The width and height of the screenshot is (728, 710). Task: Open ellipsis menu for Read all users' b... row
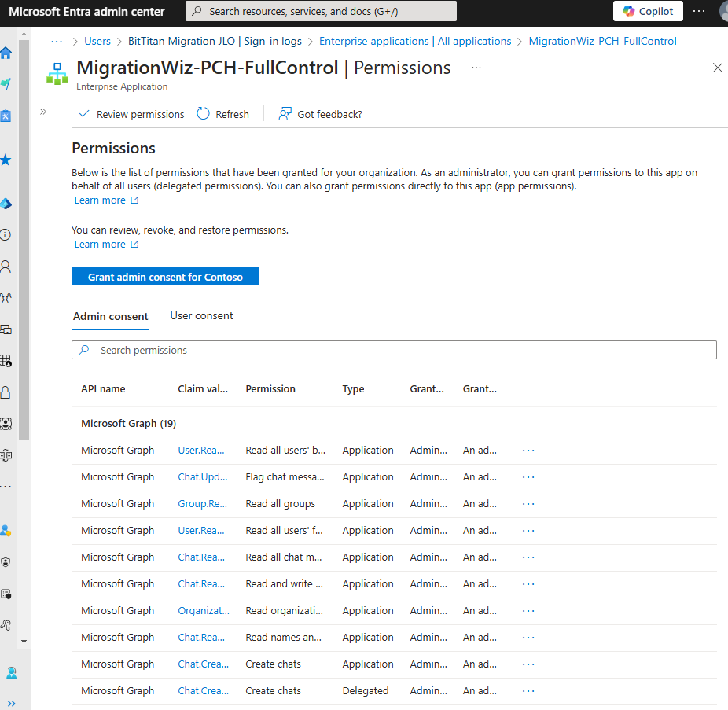(528, 451)
